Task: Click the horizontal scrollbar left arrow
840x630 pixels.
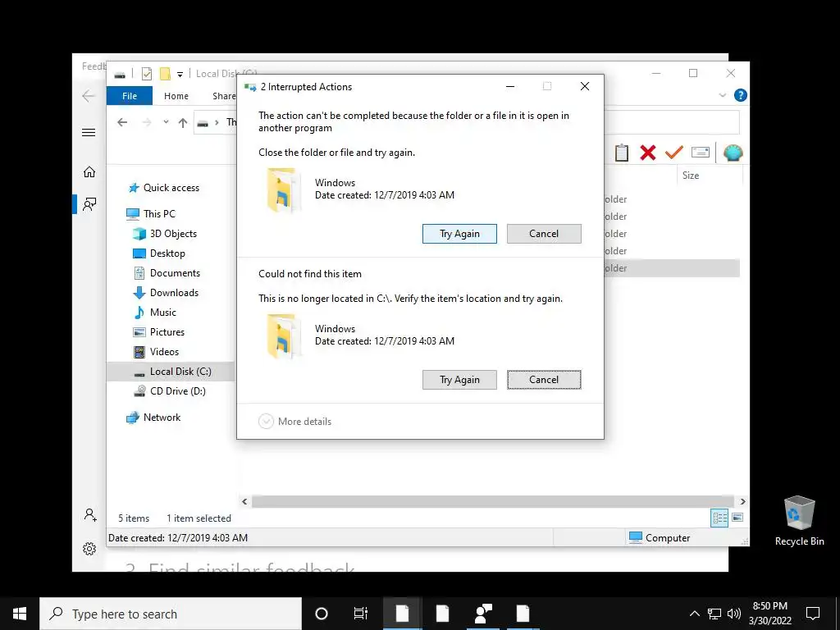Action: 244,501
